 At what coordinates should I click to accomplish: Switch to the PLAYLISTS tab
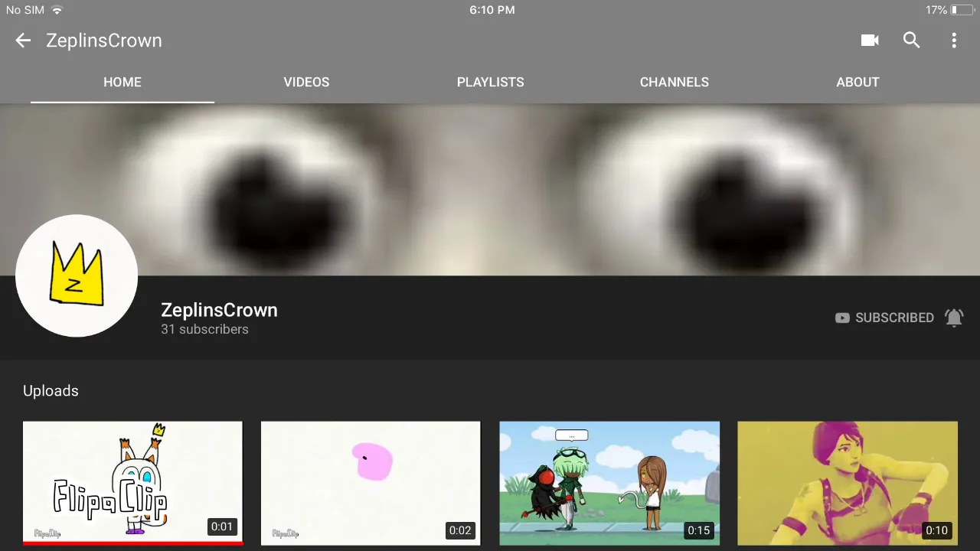(490, 82)
